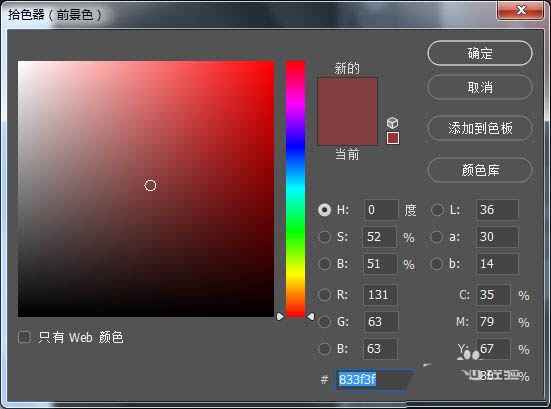
Task: Click the left hue slider arrow
Action: [x=280, y=317]
